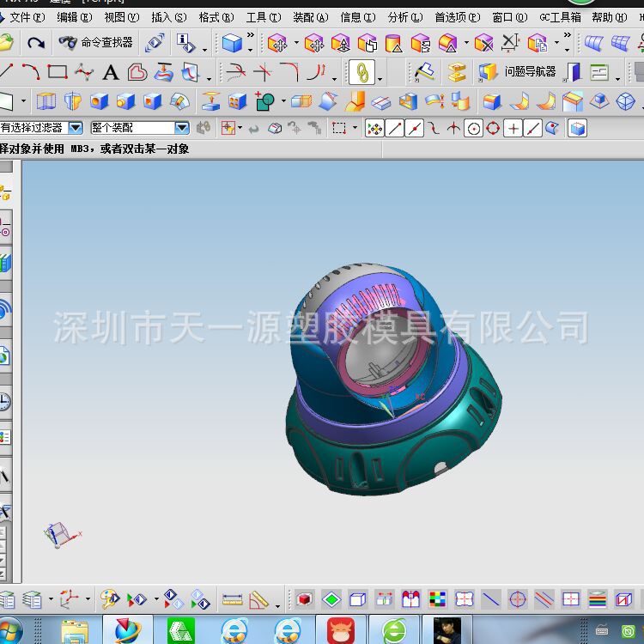Image resolution: width=644 pixels, height=644 pixels.
Task: Open the GC工具箱 menu
Action: click(x=560, y=17)
